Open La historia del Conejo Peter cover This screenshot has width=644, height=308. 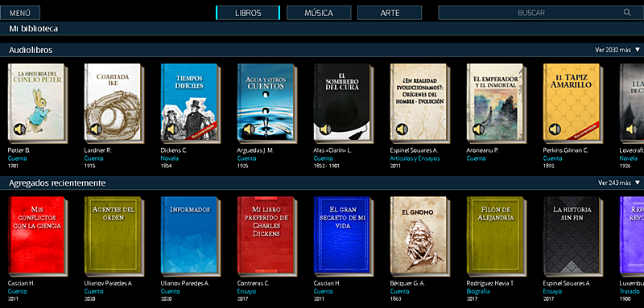[37, 103]
